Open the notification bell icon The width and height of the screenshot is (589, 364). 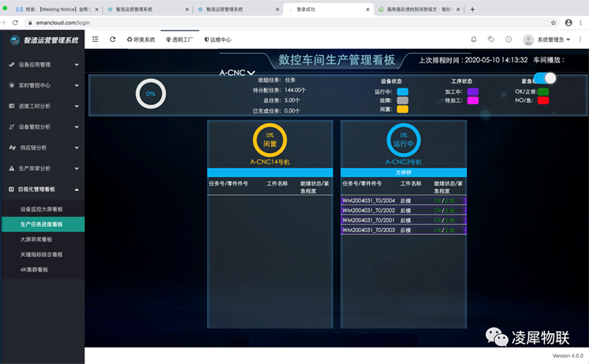coord(473,39)
